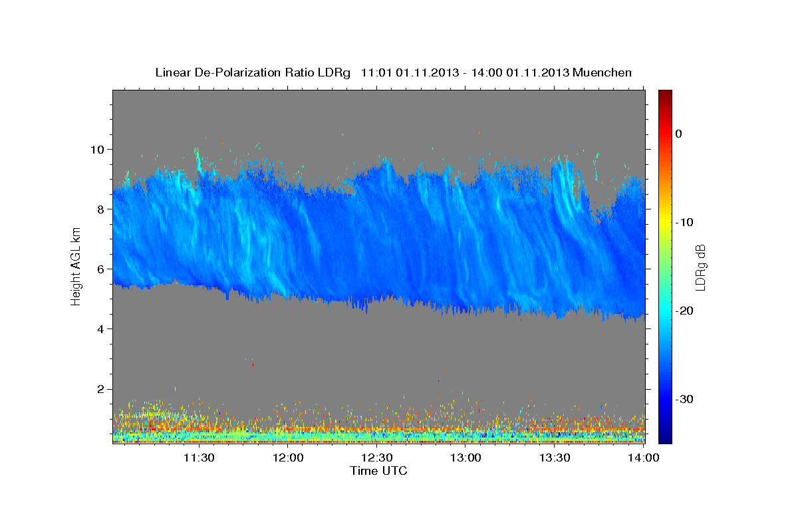Click the '12:30' time tick label

coord(377,458)
